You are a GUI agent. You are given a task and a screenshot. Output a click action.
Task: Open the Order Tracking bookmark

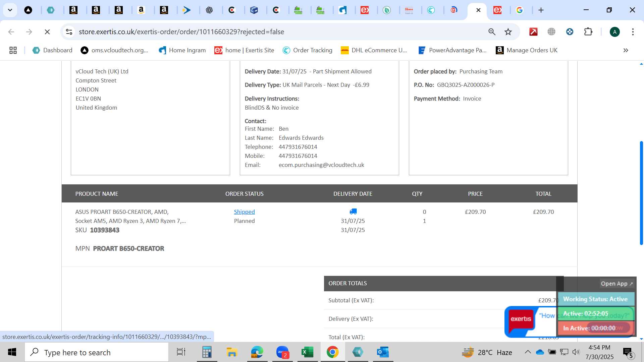[x=307, y=50]
